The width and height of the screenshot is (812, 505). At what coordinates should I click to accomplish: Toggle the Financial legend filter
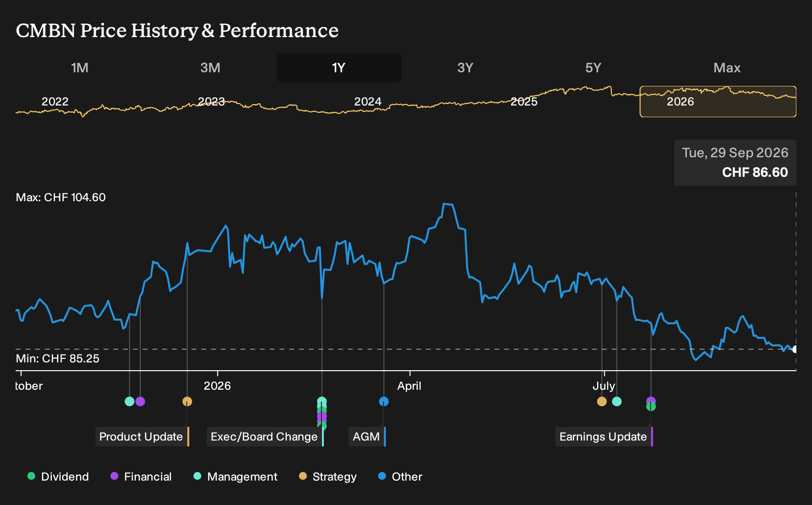(x=141, y=477)
